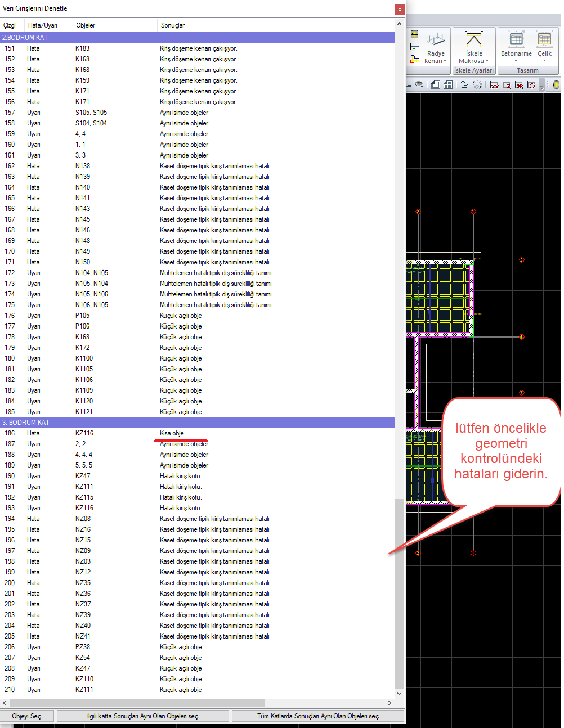Click the Sonuçlar column header
The image size is (564, 728).
172,25
